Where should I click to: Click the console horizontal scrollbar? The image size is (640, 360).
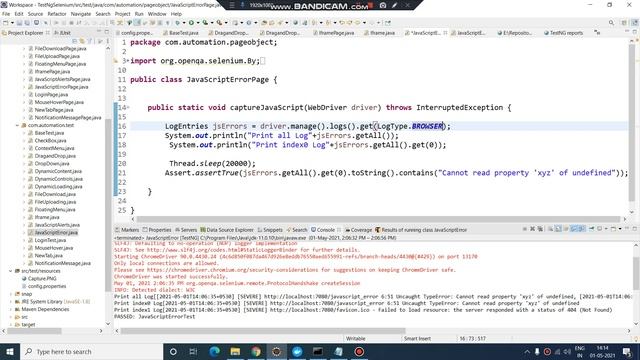click(x=263, y=331)
